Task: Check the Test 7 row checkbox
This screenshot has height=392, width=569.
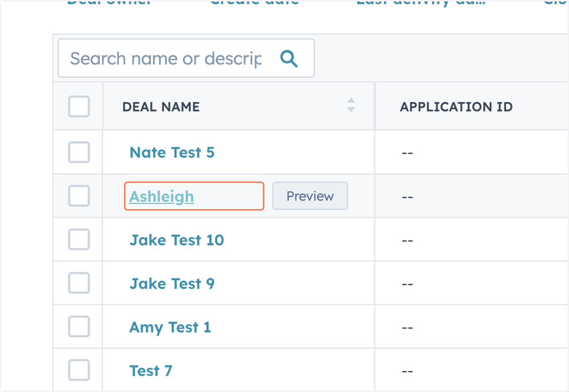Action: pos(79,370)
